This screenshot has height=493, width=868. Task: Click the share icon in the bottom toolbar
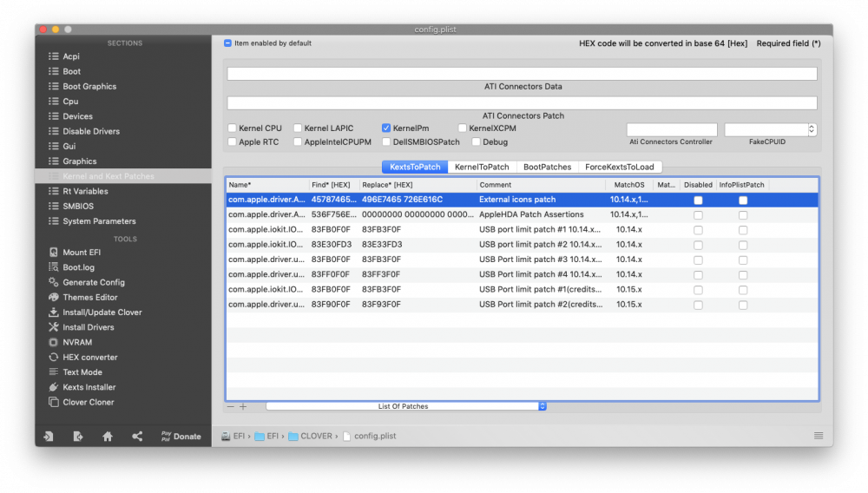point(137,436)
